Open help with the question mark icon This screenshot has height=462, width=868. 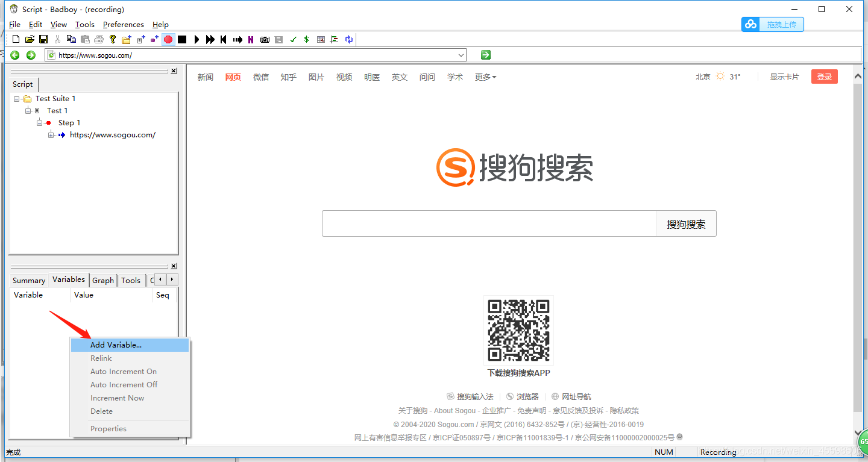pyautogui.click(x=113, y=39)
